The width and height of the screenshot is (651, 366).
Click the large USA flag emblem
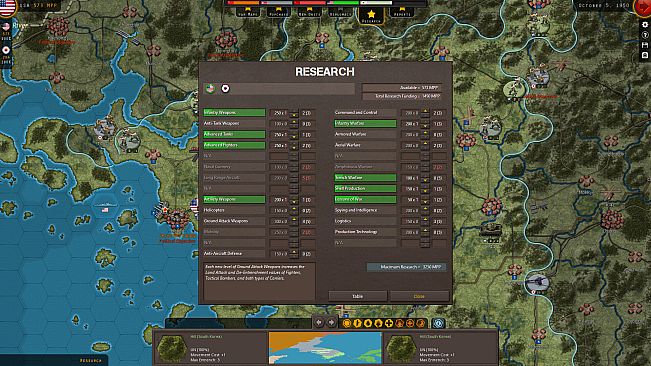[7, 7]
